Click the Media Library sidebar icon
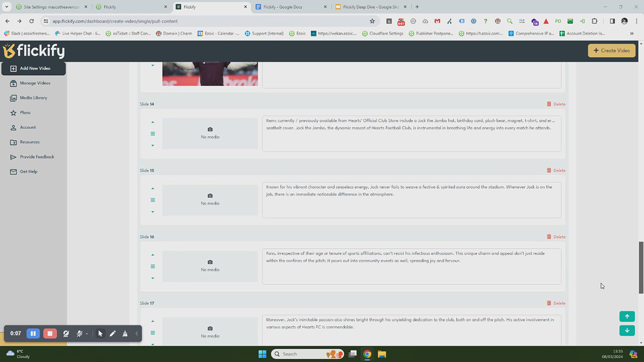 13,98
